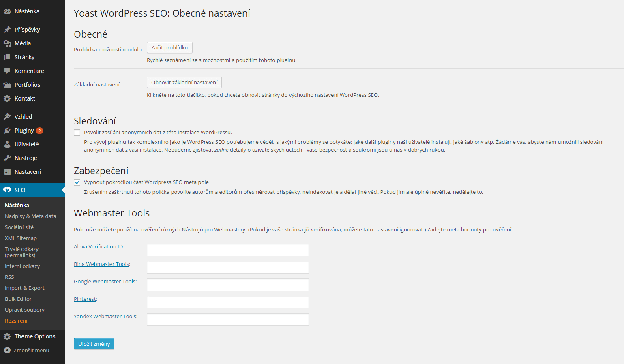Open the Pluginy menu item
Image resolution: width=624 pixels, height=364 pixels.
coord(32,131)
